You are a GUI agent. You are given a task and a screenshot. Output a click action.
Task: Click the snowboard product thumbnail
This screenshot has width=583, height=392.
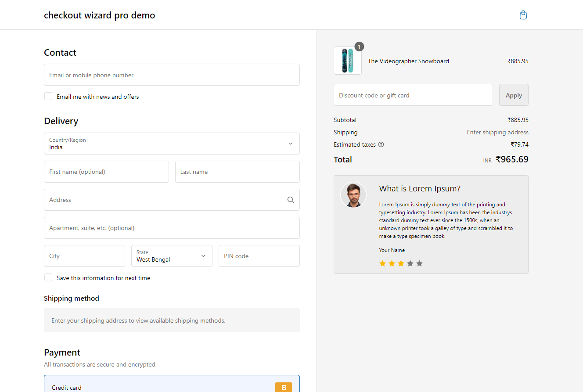tap(348, 61)
